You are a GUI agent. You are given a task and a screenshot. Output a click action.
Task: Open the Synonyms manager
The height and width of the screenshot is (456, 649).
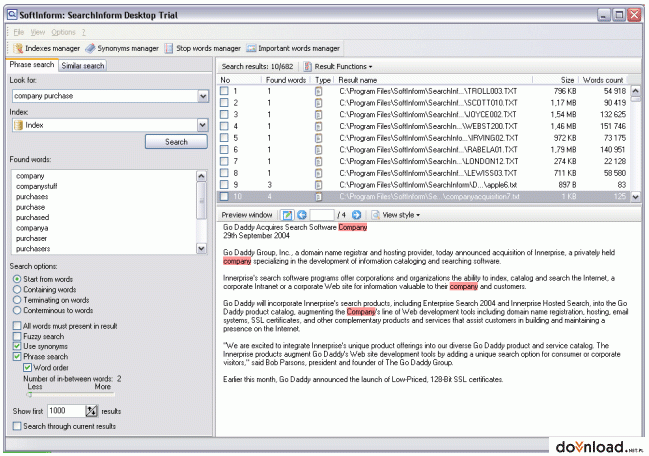tap(122, 48)
